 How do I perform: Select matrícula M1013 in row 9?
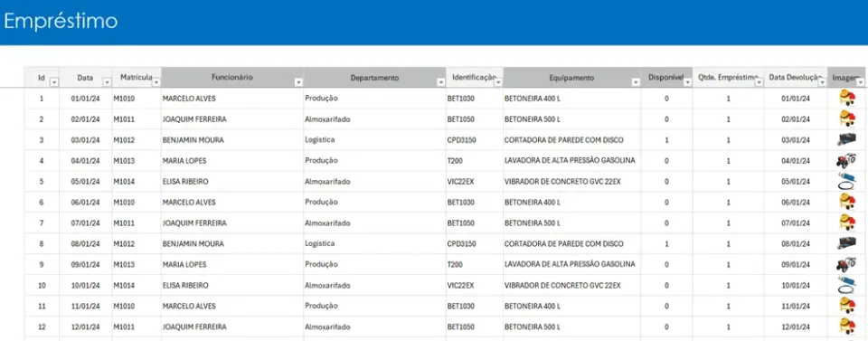pos(137,265)
